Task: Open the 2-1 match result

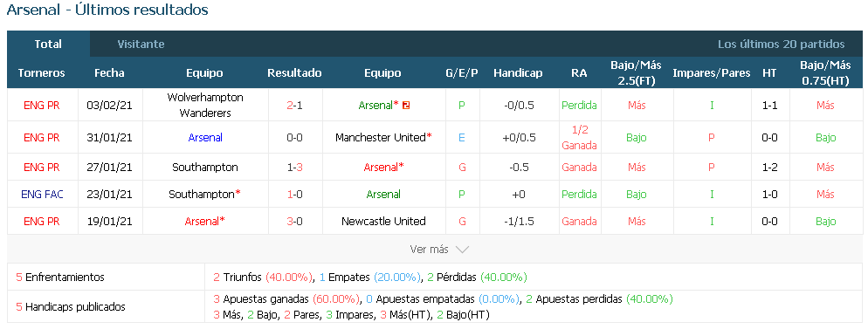Action: [x=294, y=105]
